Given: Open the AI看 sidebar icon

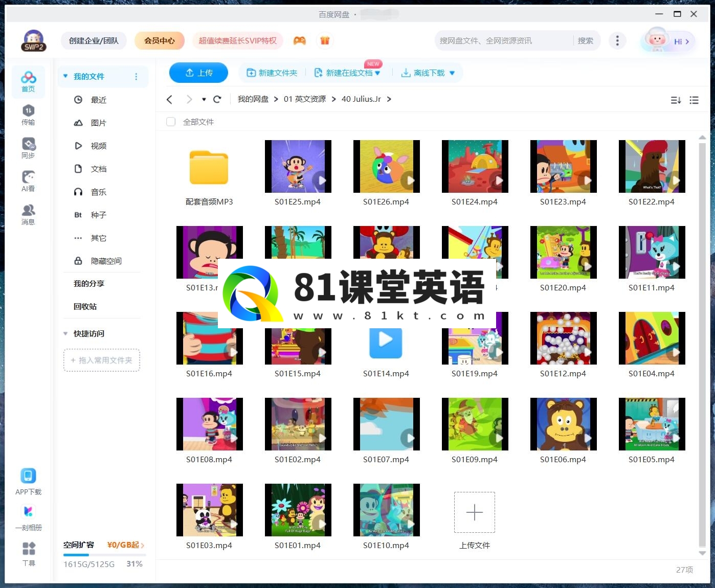Looking at the screenshot, I should click(28, 182).
